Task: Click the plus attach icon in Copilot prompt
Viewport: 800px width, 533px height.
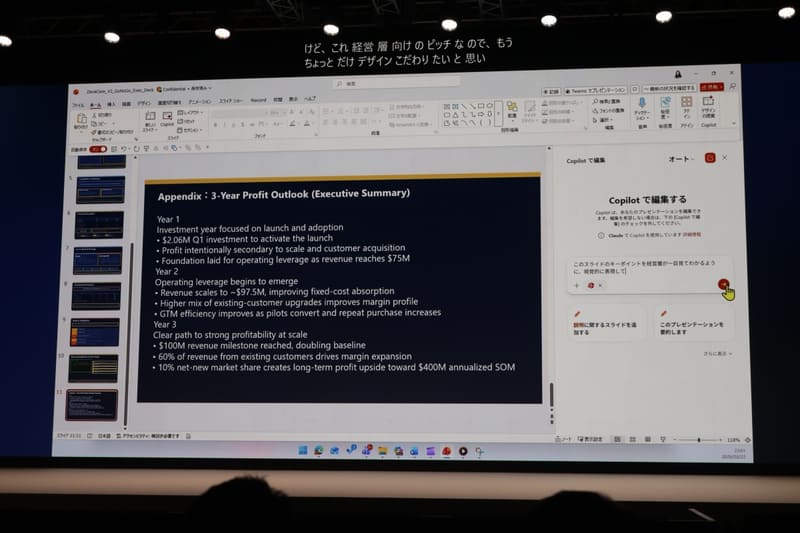Action: 577,286
